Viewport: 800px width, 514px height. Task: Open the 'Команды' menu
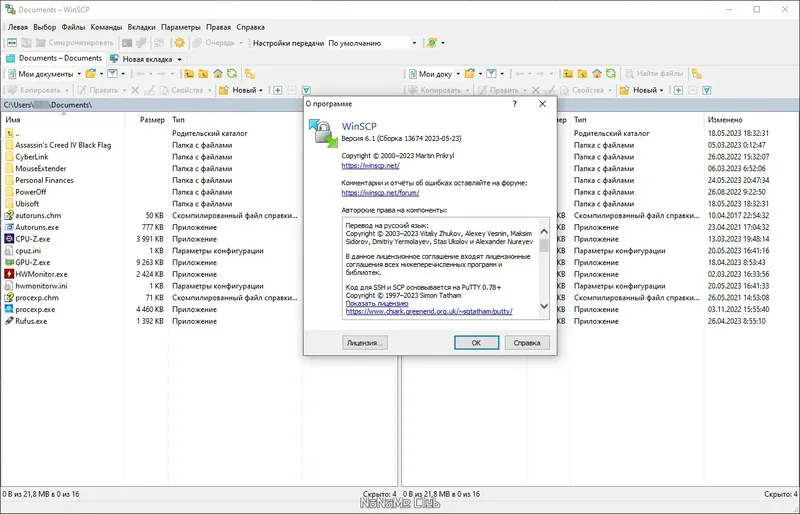tap(106, 27)
